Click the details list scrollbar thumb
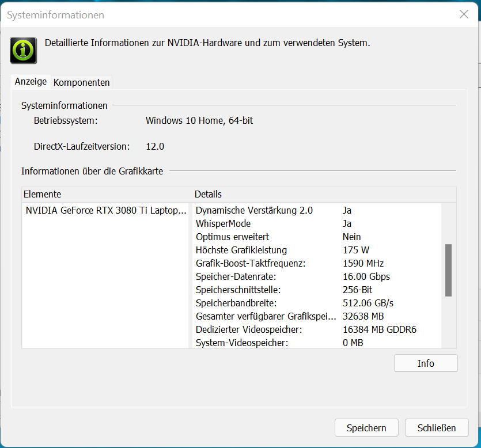The width and height of the screenshot is (481, 448). [x=449, y=270]
